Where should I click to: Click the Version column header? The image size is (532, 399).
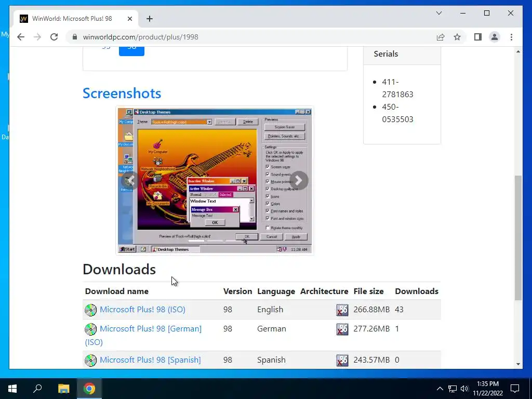click(237, 291)
